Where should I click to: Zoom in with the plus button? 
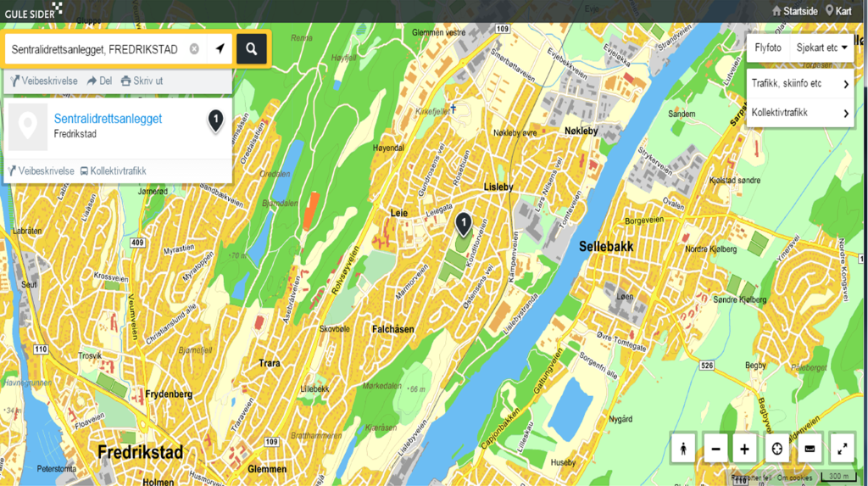[x=744, y=449]
